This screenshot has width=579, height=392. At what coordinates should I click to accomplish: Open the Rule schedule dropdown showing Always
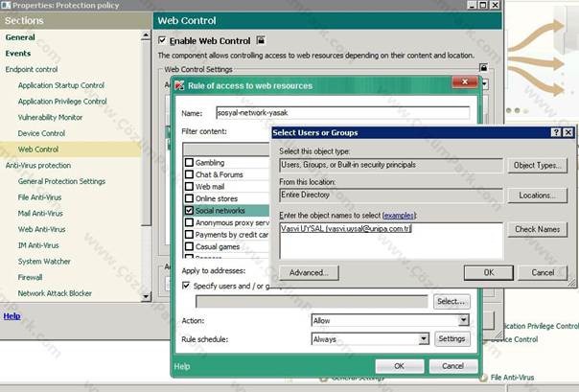coord(424,338)
